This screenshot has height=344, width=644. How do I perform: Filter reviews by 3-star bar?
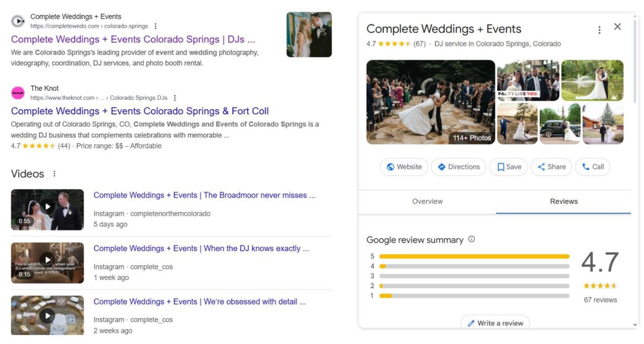[x=474, y=276]
